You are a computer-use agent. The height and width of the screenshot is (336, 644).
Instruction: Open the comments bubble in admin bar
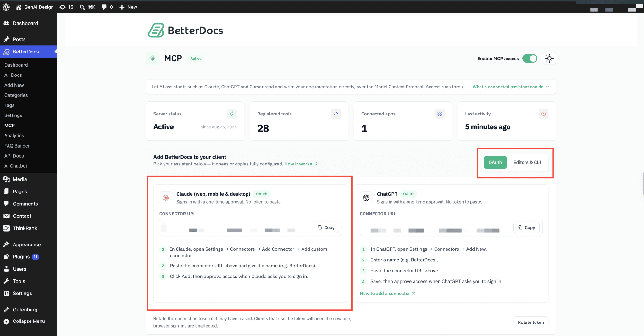107,7
